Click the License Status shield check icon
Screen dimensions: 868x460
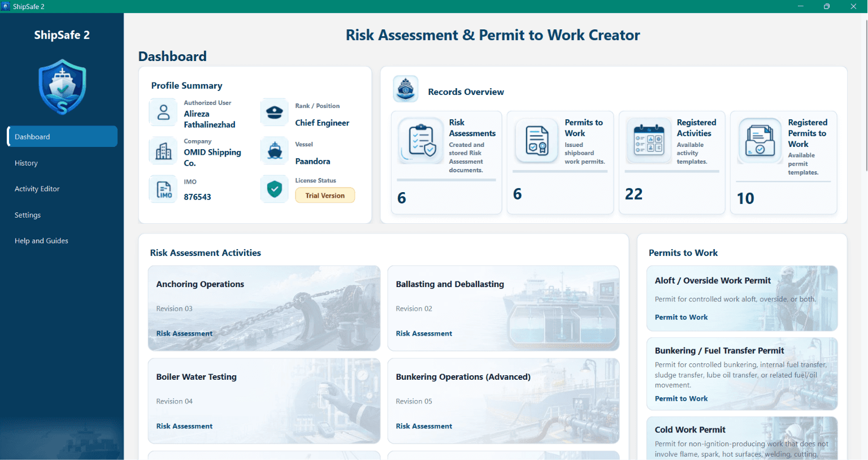point(275,189)
